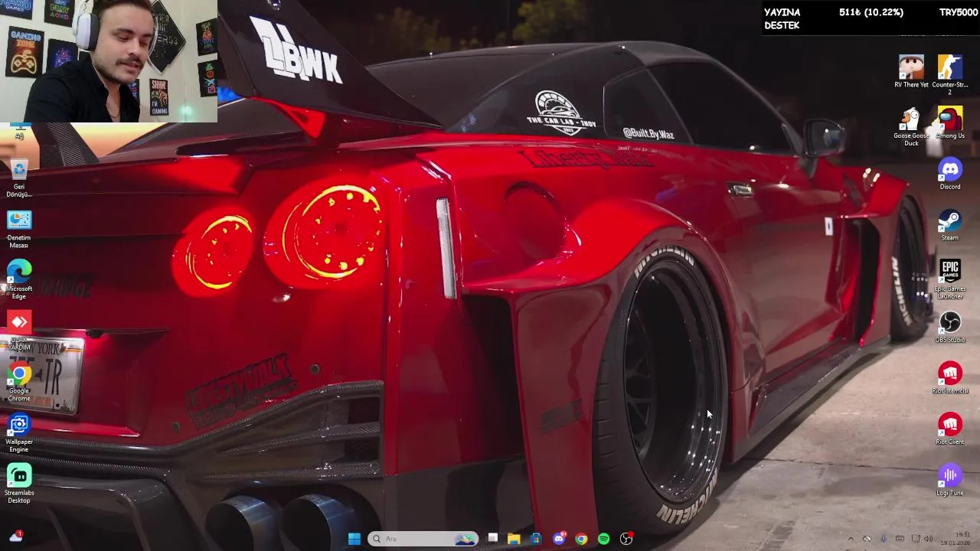The image size is (980, 551).
Task: Open Riot İstemcisi desktop shortcut
Action: (x=950, y=378)
